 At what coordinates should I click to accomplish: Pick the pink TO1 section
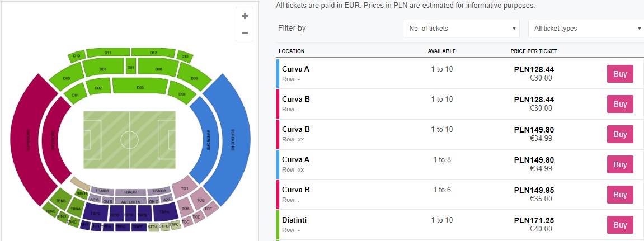(x=185, y=190)
